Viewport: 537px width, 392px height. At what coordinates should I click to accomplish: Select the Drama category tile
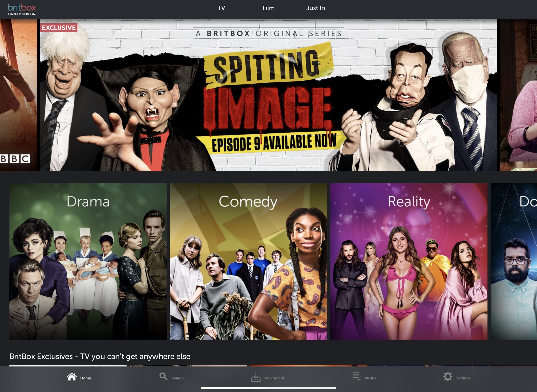88,261
